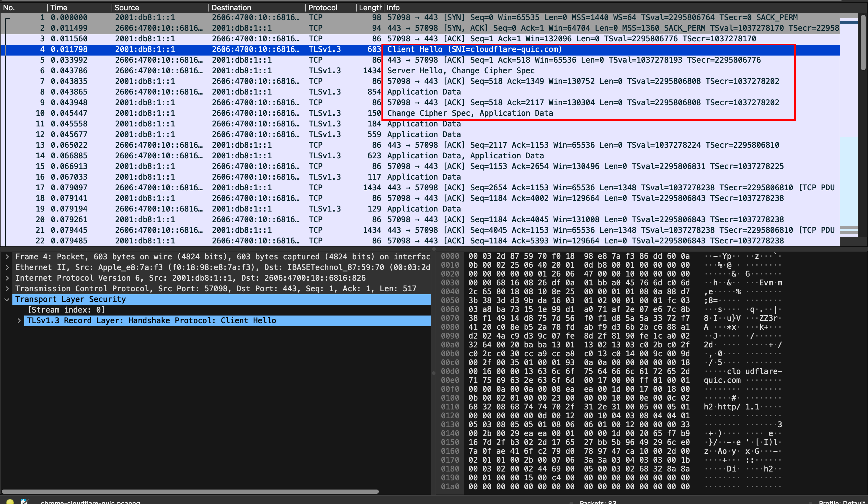Expand Transmission Control Protocol node
The height and width of the screenshot is (504, 868).
[7, 289]
